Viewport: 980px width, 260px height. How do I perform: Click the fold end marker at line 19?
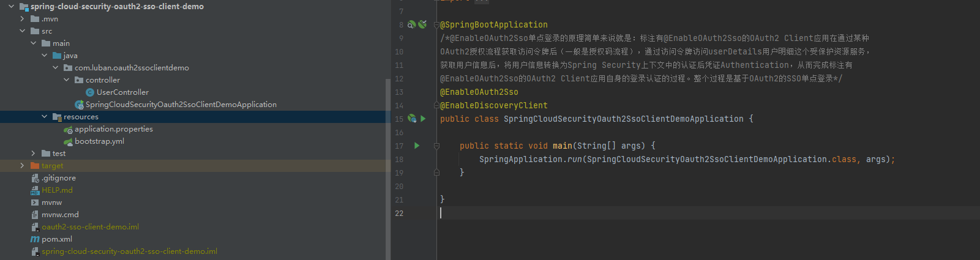[x=436, y=173]
